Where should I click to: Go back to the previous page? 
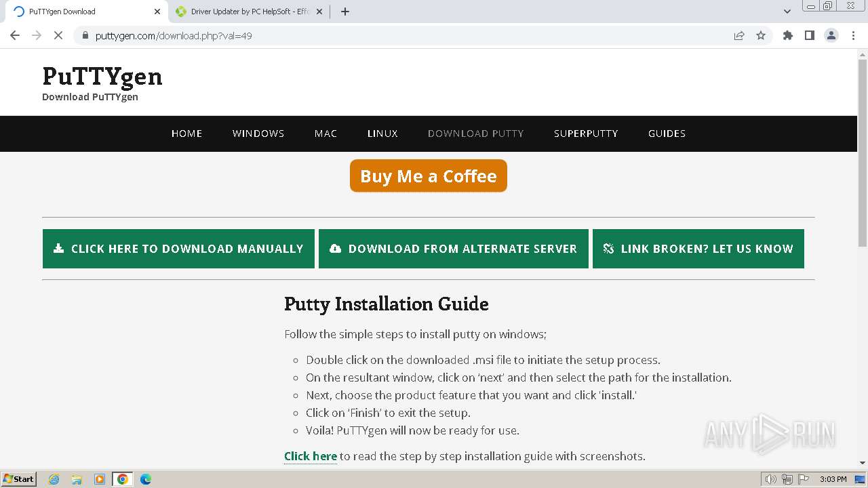pyautogui.click(x=15, y=35)
